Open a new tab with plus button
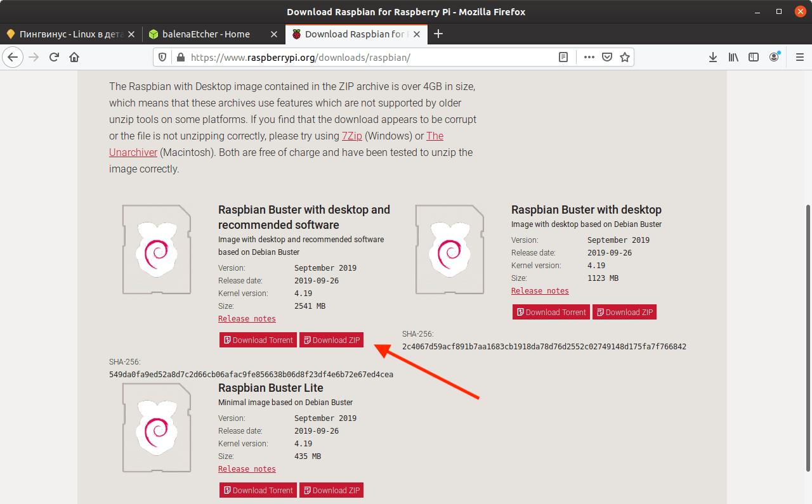This screenshot has height=504, width=812. click(x=438, y=34)
